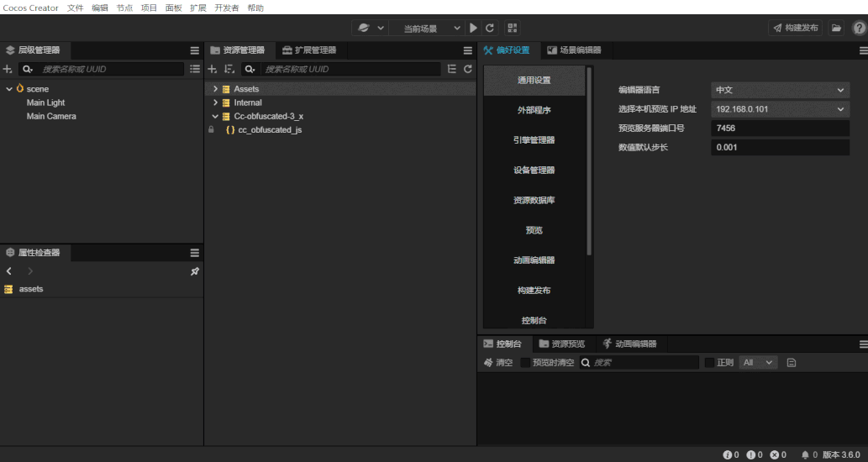Switch to the 偏好设置 tab
This screenshot has width=868, height=462.
pos(507,50)
